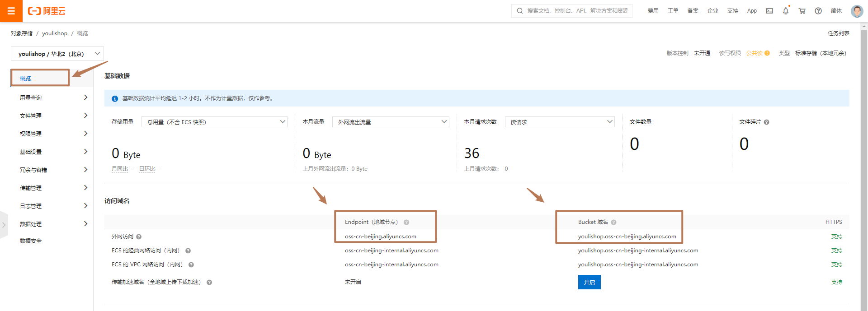Click the help icon beside Bucket 域名
868x311 pixels.
(613, 222)
